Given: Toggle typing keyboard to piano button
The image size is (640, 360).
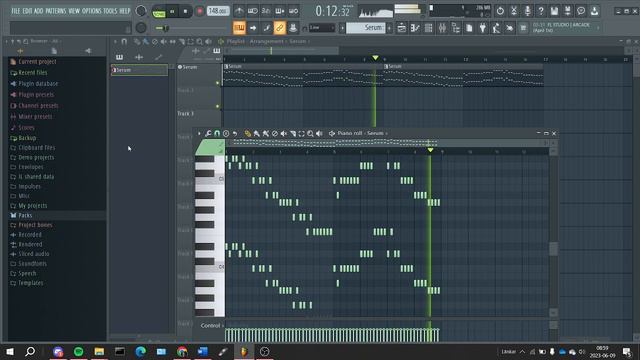Looking at the screenshot, I should [239, 28].
